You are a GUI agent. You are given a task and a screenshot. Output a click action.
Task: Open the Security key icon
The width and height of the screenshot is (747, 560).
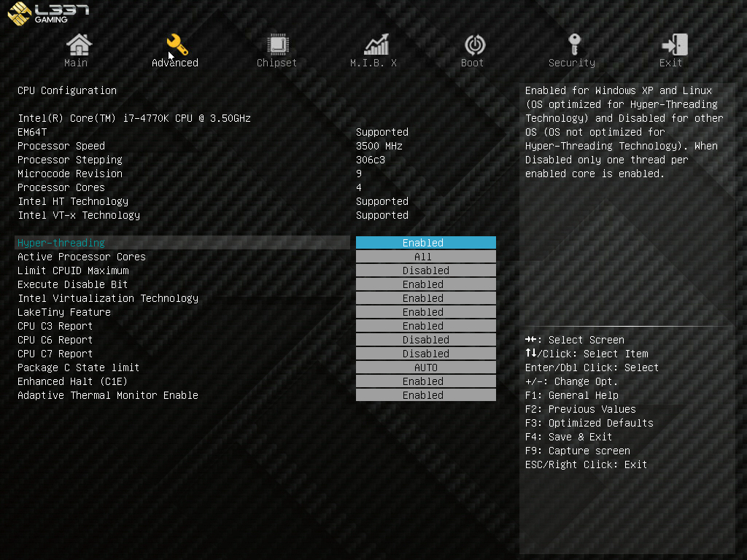click(574, 44)
